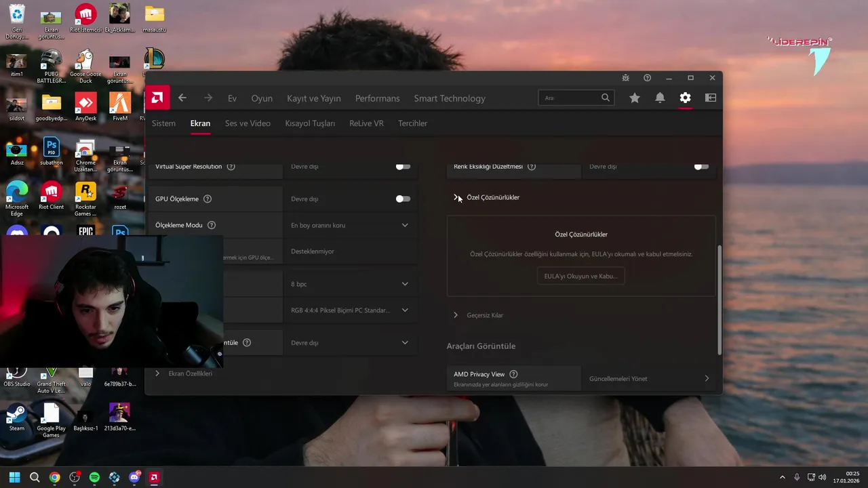This screenshot has width=868, height=488.
Task: Open notifications bell icon
Action: point(660,98)
